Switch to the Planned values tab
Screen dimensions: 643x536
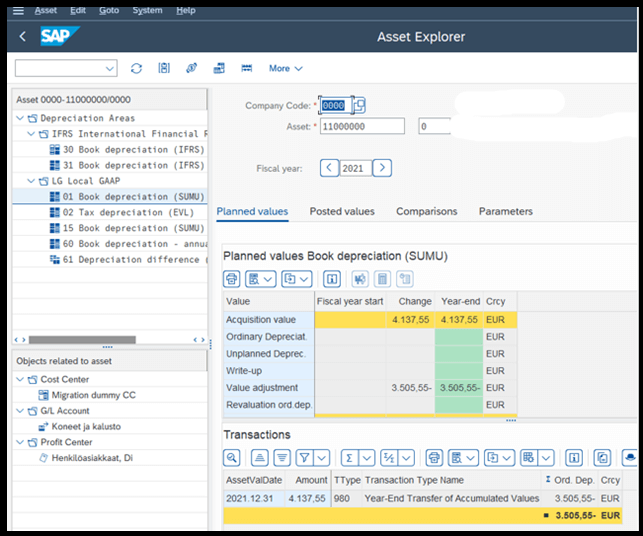coord(252,212)
